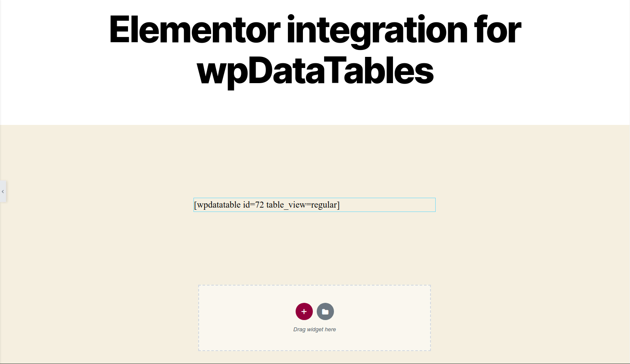
Task: Expand the collapsed Elementor side panel chevron
Action: click(3, 191)
